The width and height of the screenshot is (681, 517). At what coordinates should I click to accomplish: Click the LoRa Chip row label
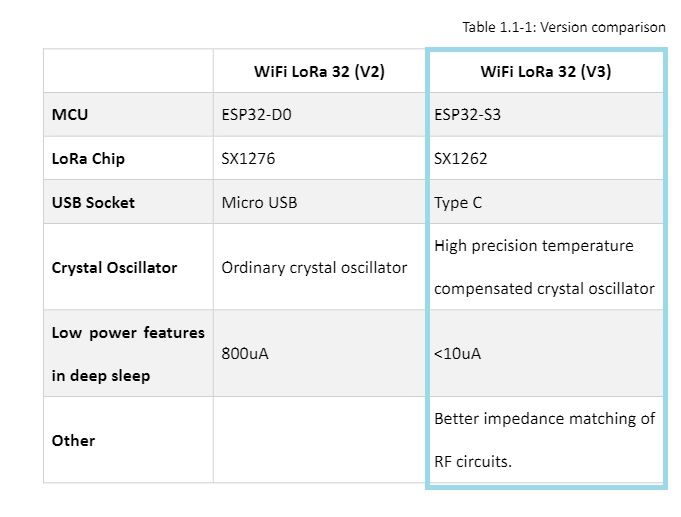88,159
